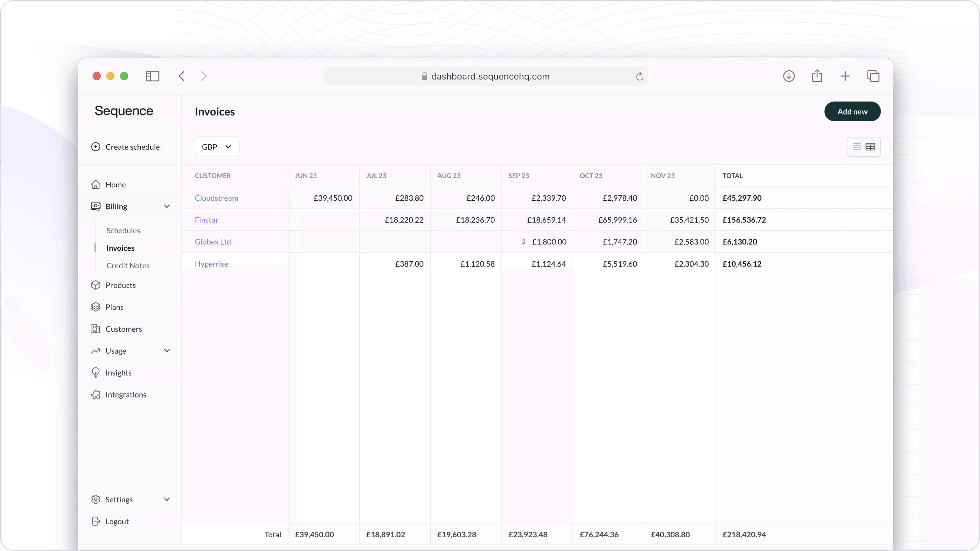
Task: Collapse the Billing section chevron
Action: pyautogui.click(x=167, y=207)
